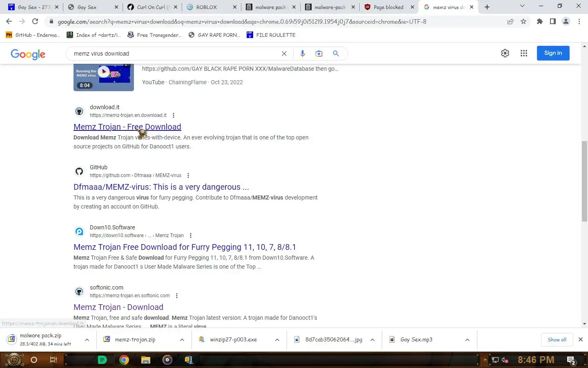Open the Chrome side panel
The image size is (588, 368).
click(x=552, y=22)
